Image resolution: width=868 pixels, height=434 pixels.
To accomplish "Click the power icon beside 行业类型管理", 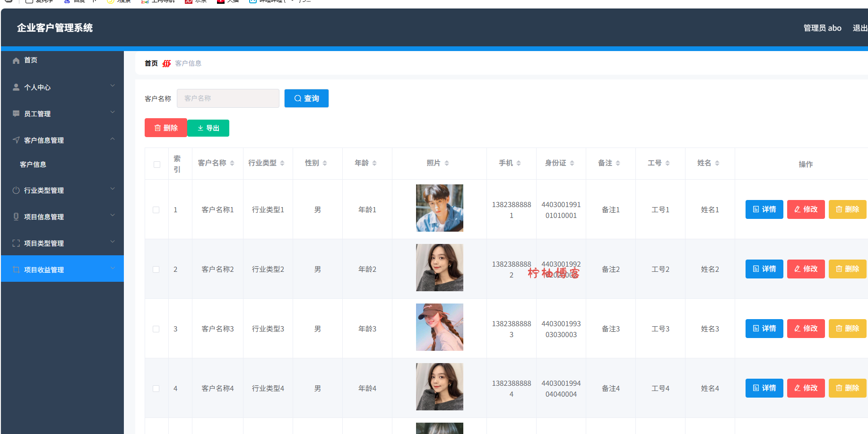I will click(x=16, y=190).
